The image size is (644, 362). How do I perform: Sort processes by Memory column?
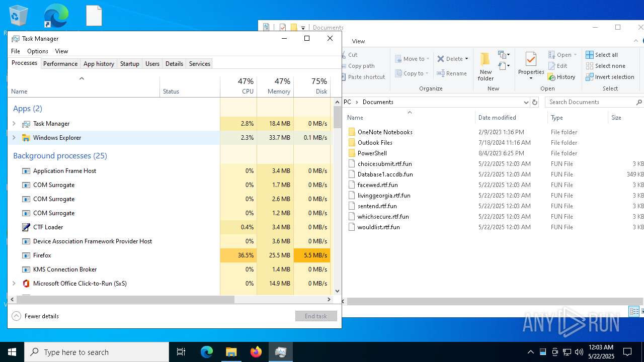click(275, 86)
